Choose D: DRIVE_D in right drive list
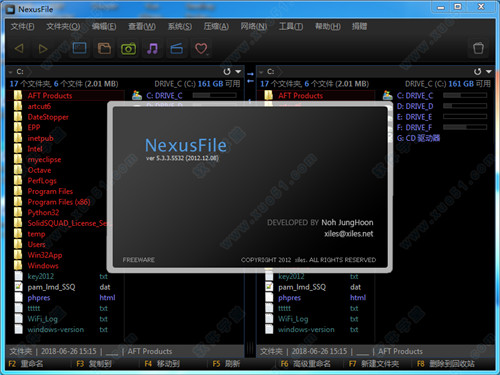 tap(415, 106)
